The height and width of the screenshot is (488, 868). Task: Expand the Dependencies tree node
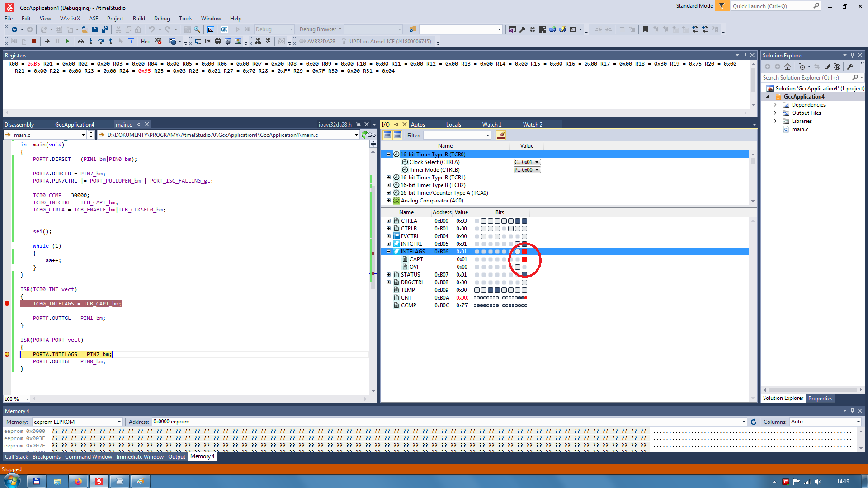click(x=775, y=105)
